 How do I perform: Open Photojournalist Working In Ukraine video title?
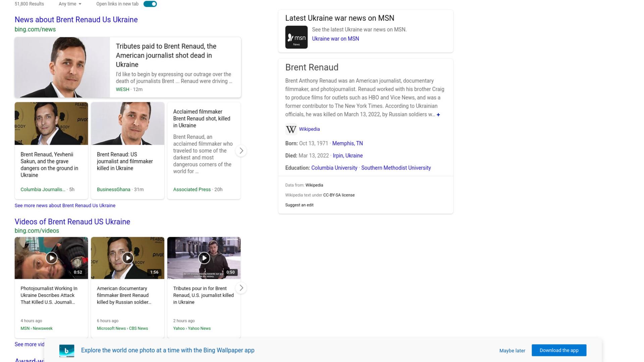[x=49, y=295]
